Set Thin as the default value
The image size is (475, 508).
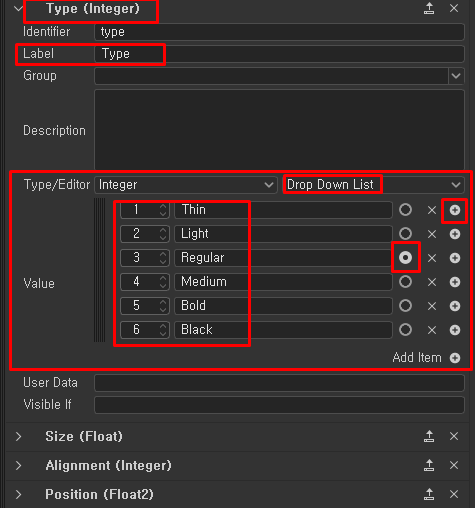click(405, 210)
